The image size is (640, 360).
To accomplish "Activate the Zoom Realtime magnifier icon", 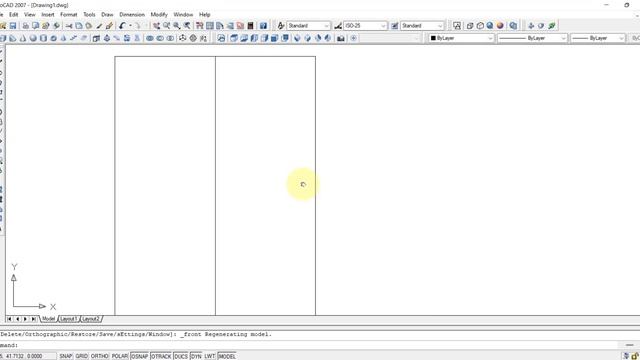I will pos(167,26).
